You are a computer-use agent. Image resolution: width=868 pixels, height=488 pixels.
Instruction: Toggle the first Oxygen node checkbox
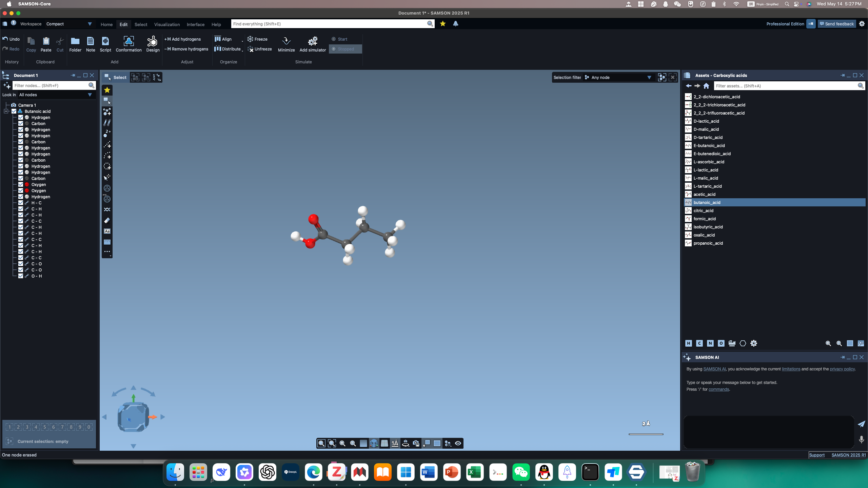point(21,184)
